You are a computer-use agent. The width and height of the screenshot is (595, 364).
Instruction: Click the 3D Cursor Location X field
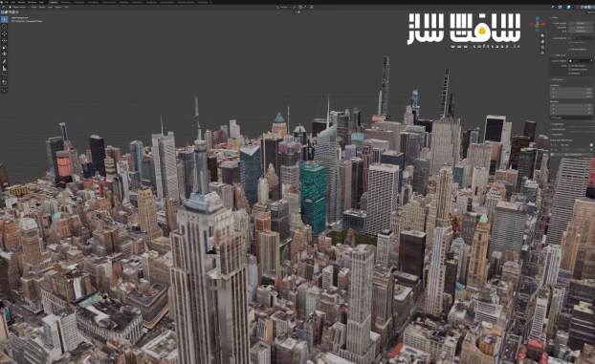pyautogui.click(x=571, y=89)
